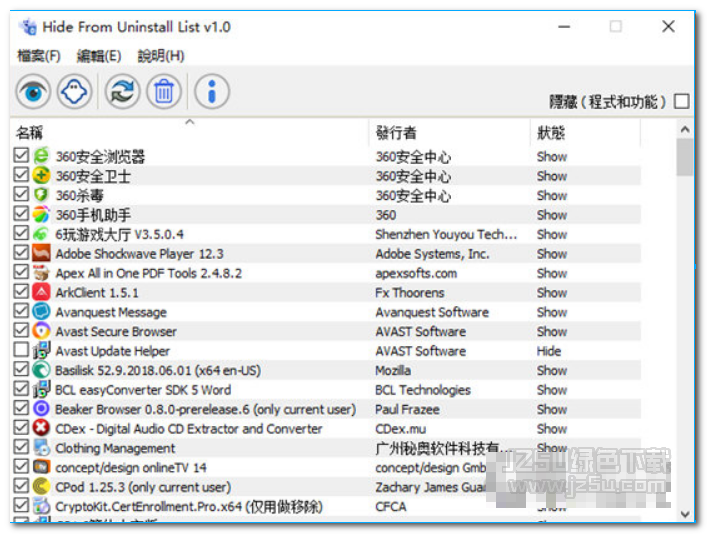
Task: Minimize the Hide From Uninstall List window
Action: coord(564,27)
